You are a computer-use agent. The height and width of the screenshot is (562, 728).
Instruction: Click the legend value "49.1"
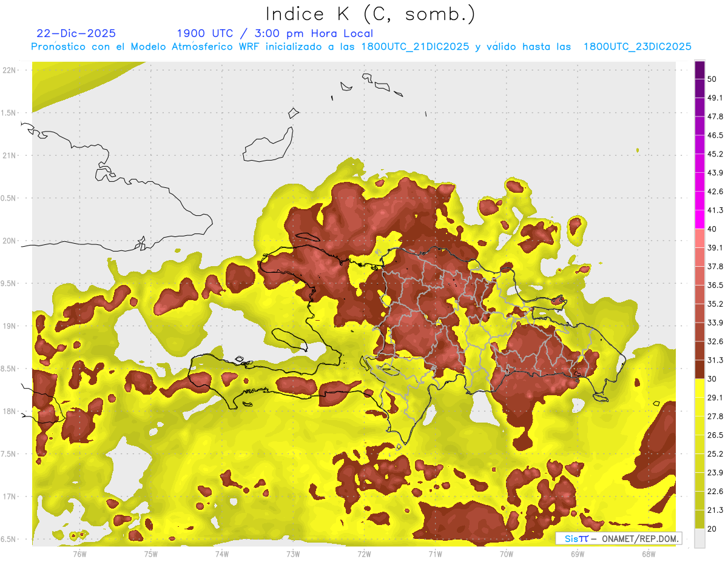click(715, 98)
